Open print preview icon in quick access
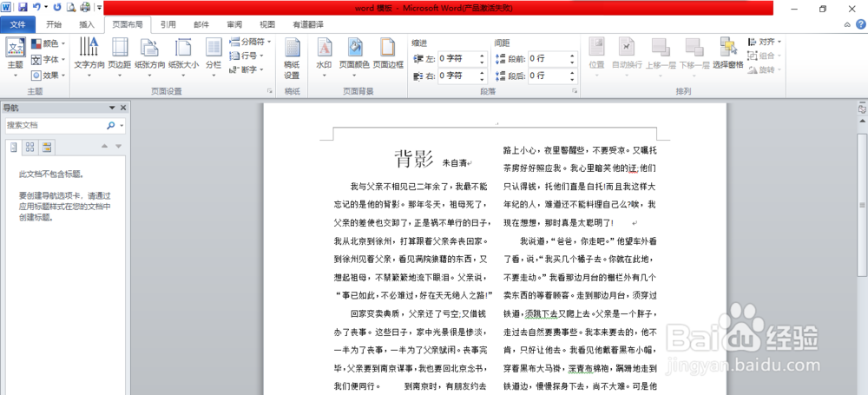868x395 pixels. pos(71,7)
